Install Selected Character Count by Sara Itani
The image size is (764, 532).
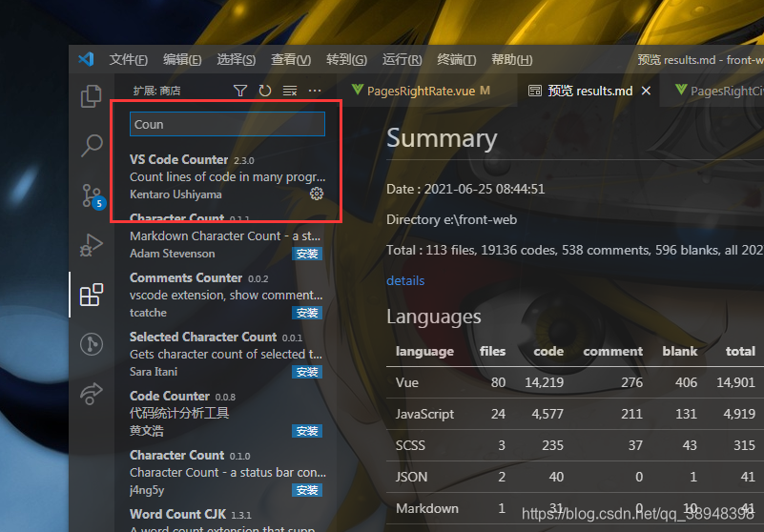pos(307,372)
